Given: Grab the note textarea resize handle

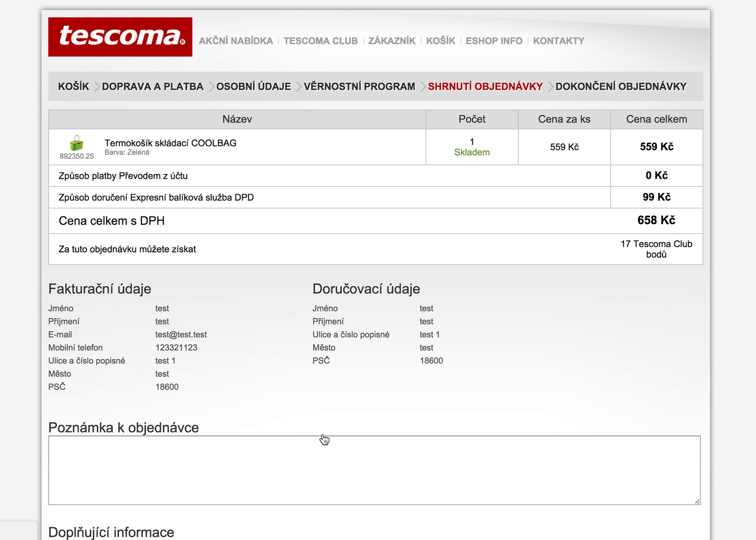Looking at the screenshot, I should click(x=697, y=501).
